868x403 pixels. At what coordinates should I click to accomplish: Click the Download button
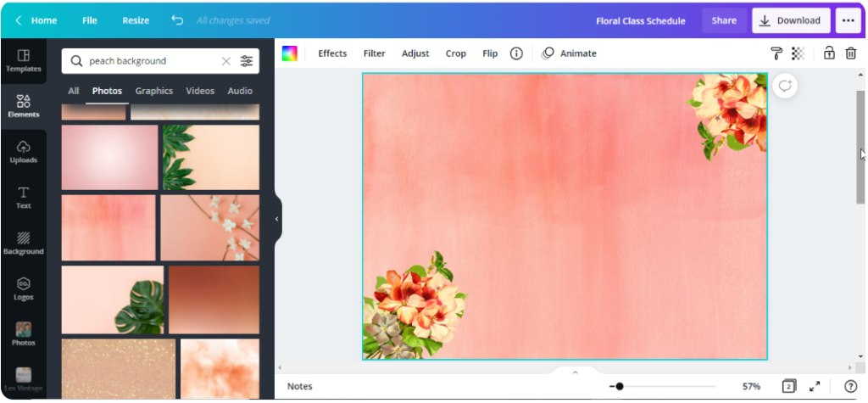coord(790,20)
